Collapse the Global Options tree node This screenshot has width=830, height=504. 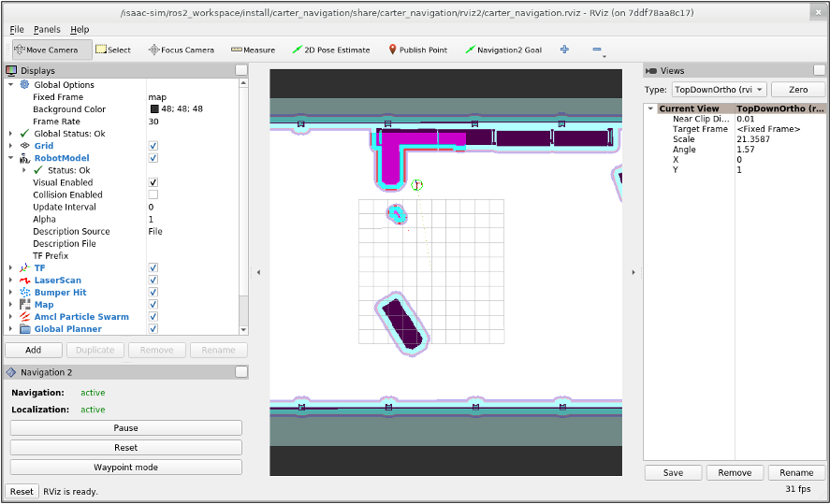click(10, 84)
